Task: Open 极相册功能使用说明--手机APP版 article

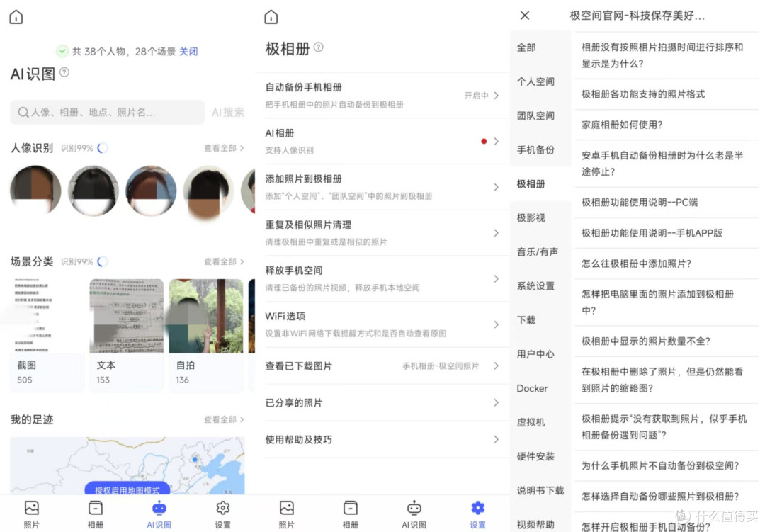Action: click(652, 233)
